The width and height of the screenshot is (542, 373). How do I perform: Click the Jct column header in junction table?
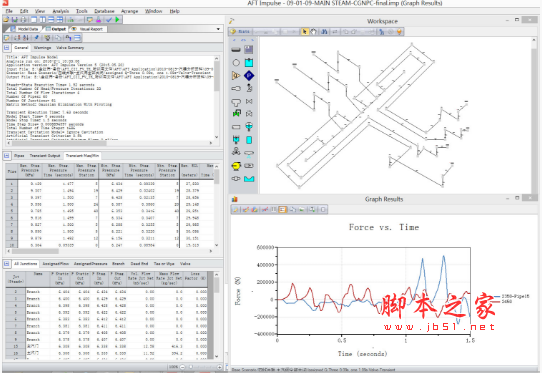coord(16,279)
